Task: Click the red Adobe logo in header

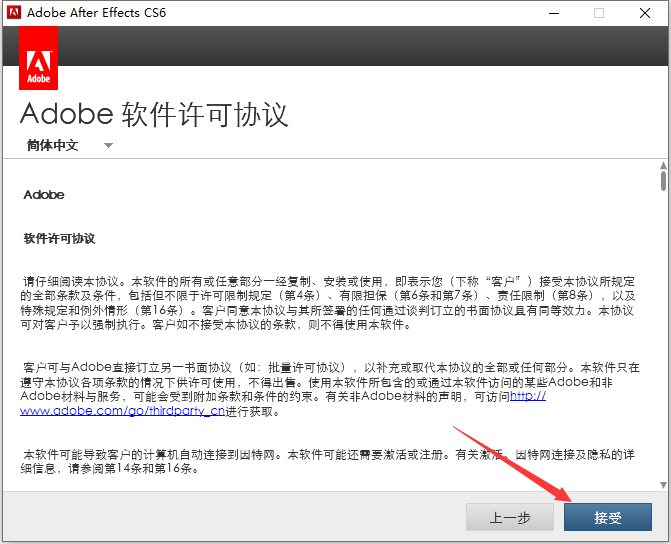Action: (x=38, y=58)
